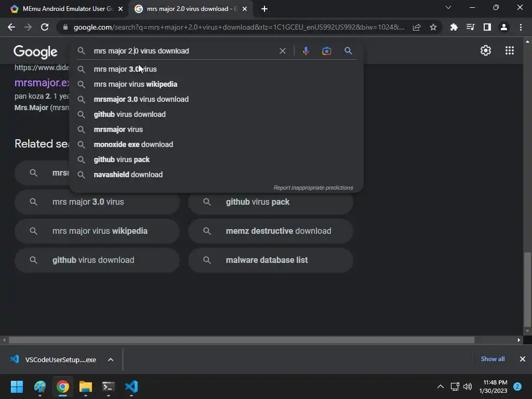Choose suggestion 'mrsmajor virus'
Screen dimensions: 532x399
[216, 129]
